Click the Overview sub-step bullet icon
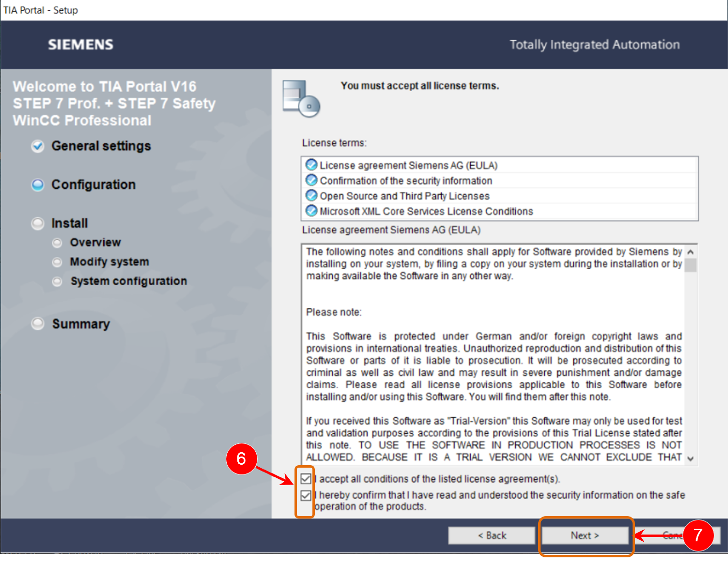The height and width of the screenshot is (567, 728). click(x=57, y=242)
